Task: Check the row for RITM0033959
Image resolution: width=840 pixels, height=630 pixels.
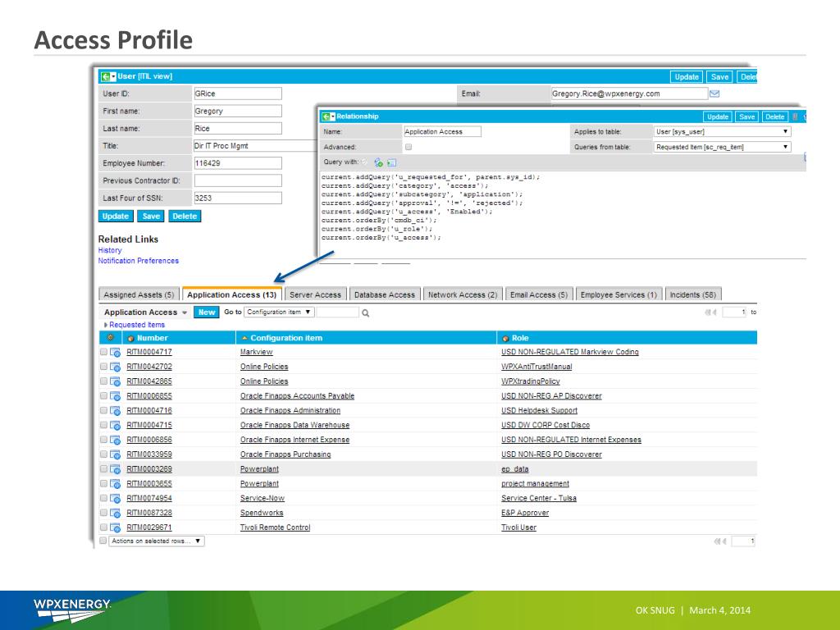Action: [x=103, y=454]
